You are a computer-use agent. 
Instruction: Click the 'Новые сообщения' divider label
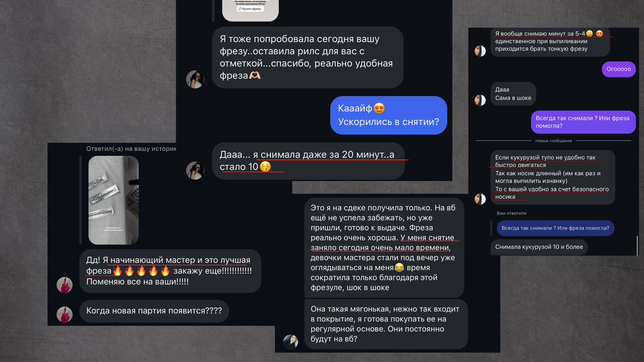point(553,141)
